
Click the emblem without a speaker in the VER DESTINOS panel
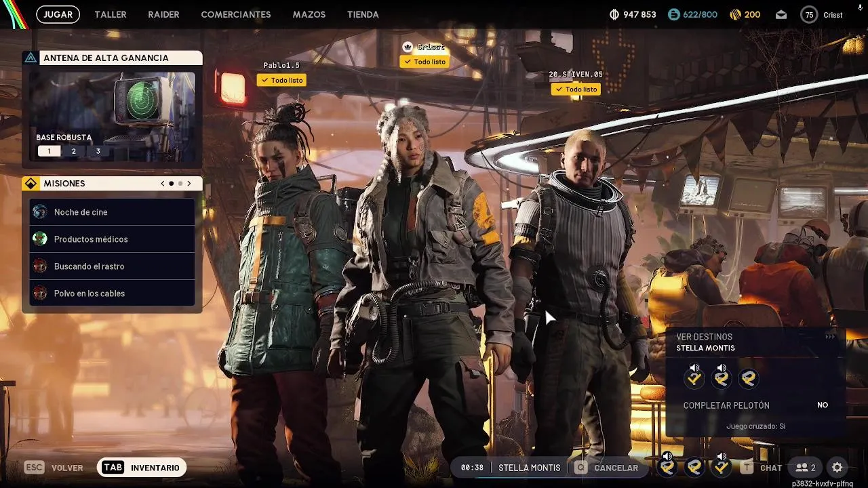[749, 379]
